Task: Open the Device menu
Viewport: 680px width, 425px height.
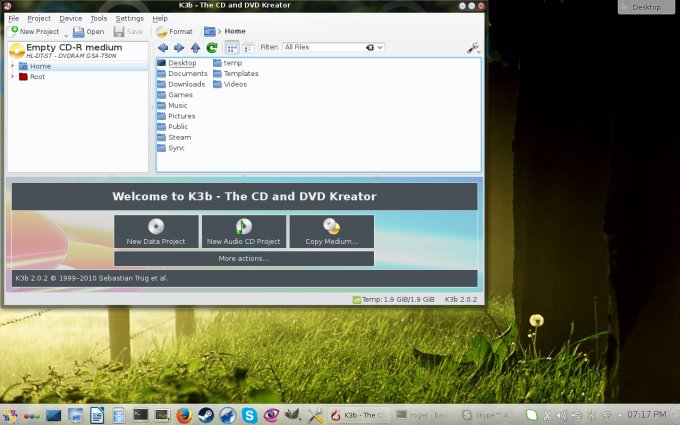Action: coord(70,18)
